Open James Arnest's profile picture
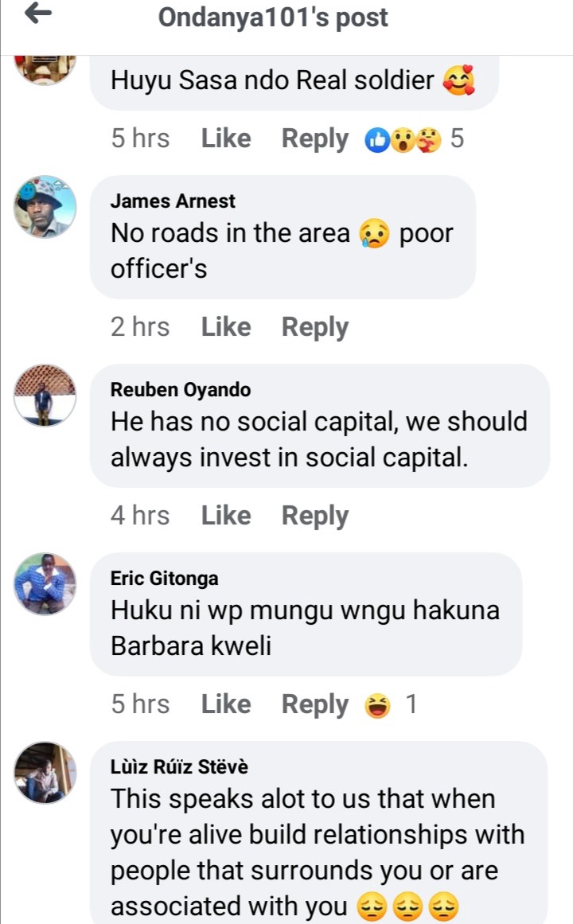The width and height of the screenshot is (573, 924). coord(45,206)
